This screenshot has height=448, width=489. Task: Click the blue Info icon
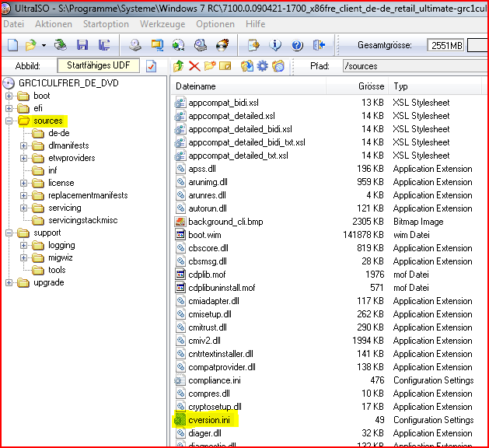click(275, 45)
